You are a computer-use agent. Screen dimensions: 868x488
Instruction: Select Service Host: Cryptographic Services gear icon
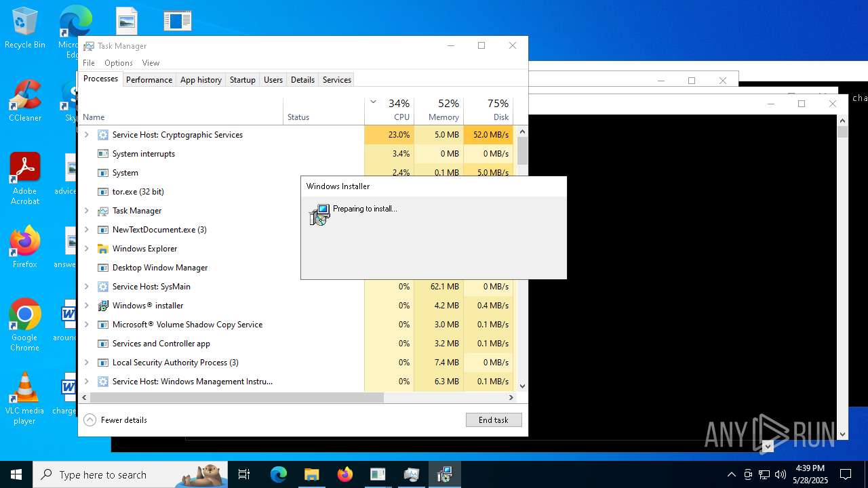[103, 135]
